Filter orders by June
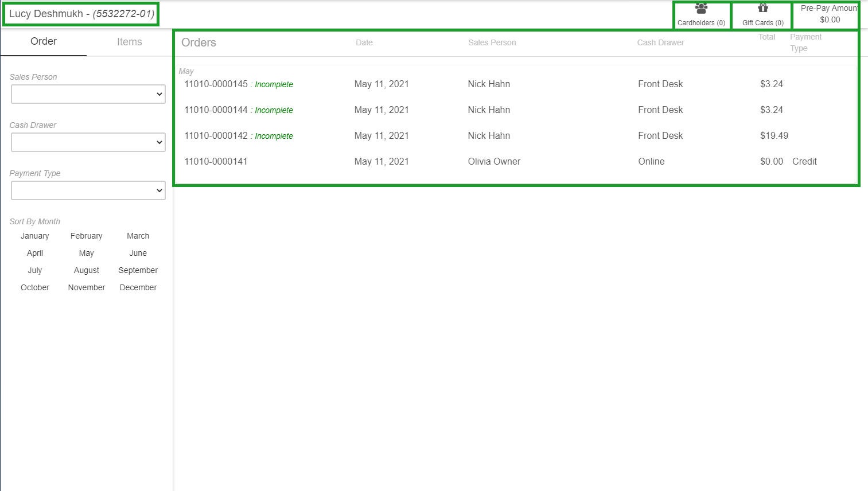The image size is (868, 491). [x=138, y=253]
